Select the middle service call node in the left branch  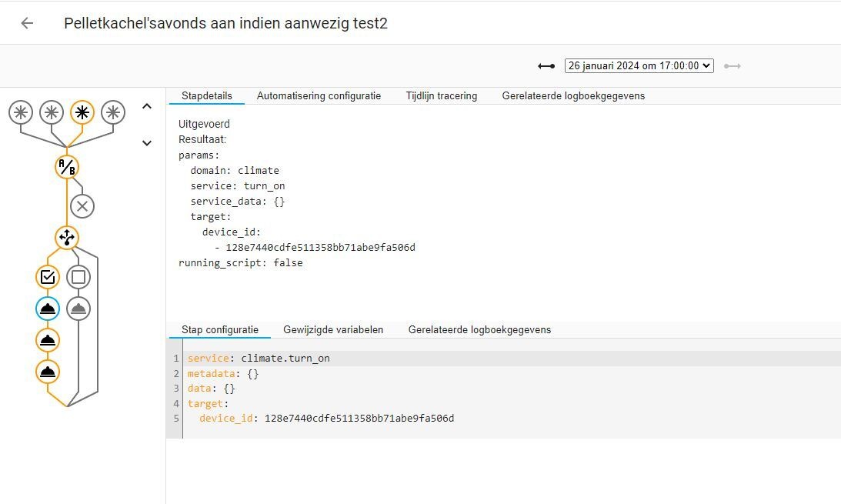pos(48,340)
